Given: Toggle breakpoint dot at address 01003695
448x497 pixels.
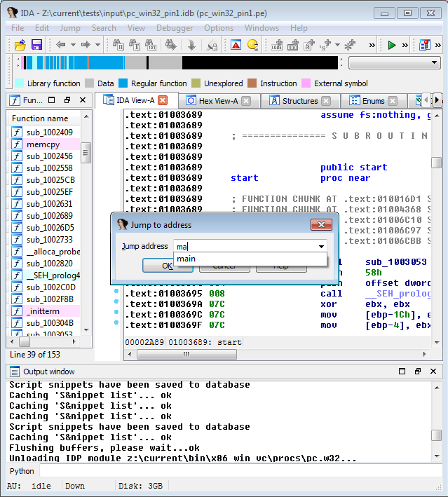Looking at the screenshot, I should point(116,291).
